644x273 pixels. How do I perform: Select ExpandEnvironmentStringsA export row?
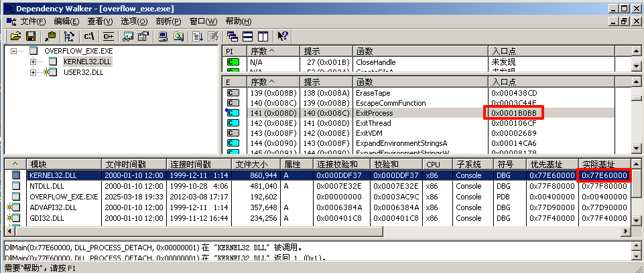418,143
